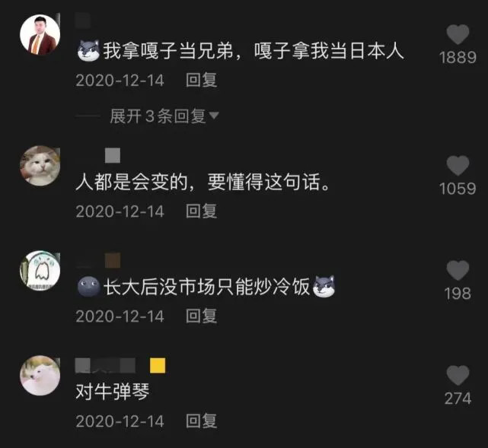
Task: Like the comment with 1059 likes
Action: coord(458,165)
